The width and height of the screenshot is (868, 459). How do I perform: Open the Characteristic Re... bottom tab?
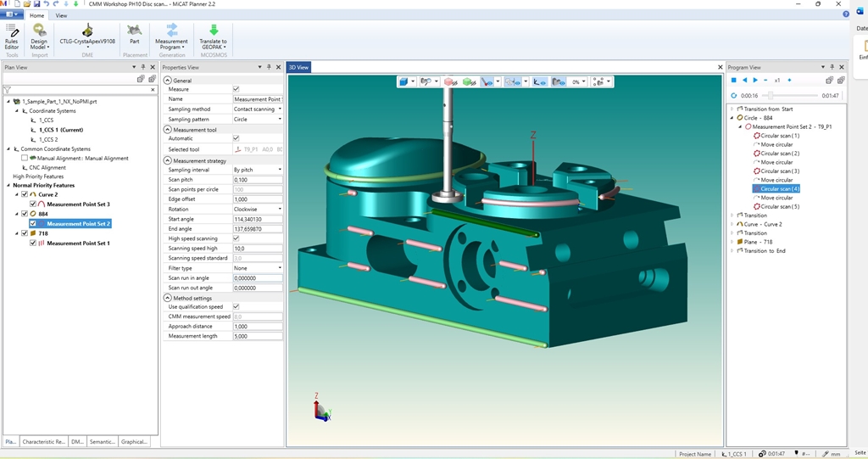click(43, 442)
